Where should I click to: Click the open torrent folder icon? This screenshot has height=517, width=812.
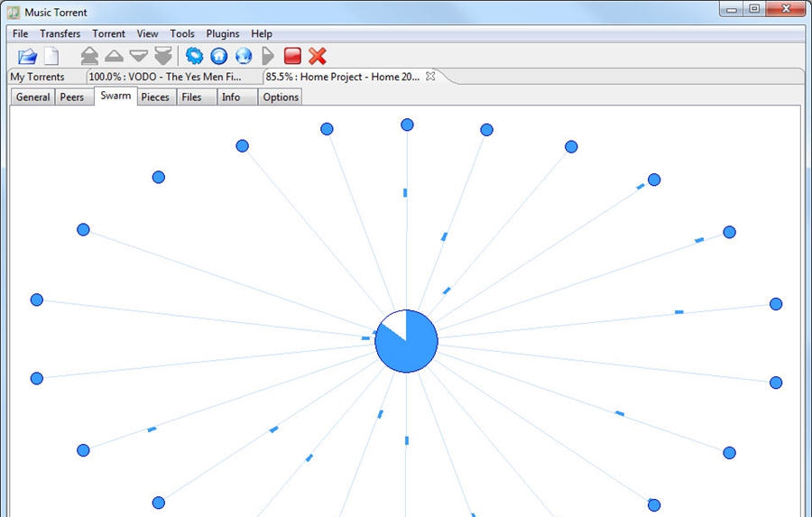click(27, 56)
